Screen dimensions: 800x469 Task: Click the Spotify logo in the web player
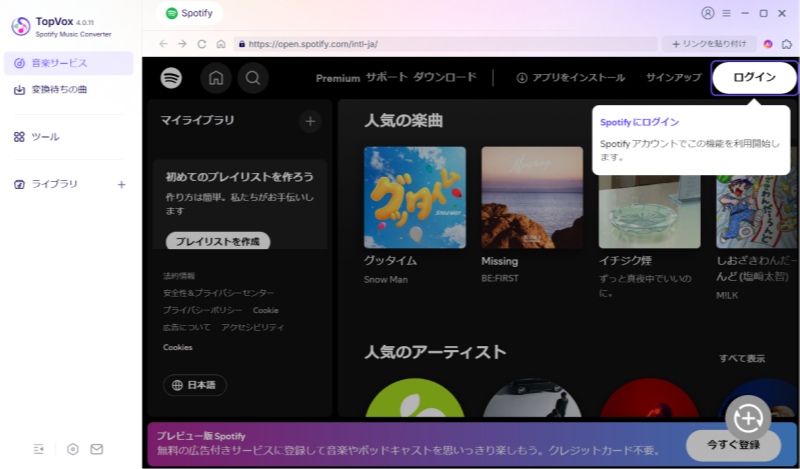(x=171, y=78)
